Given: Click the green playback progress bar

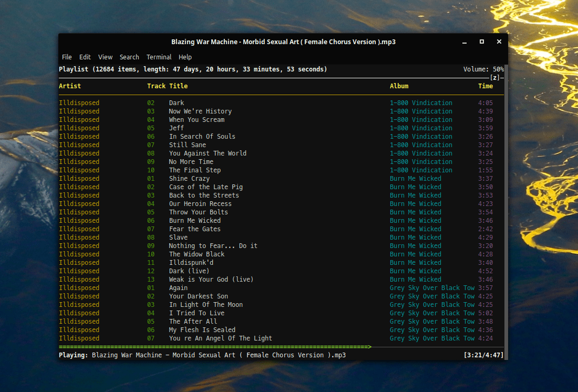Looking at the screenshot, I should [215, 347].
